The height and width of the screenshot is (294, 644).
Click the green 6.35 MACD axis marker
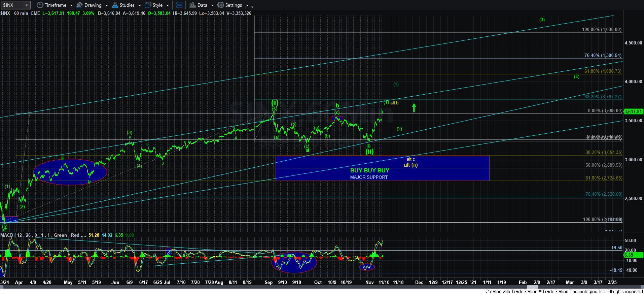pos(634,255)
